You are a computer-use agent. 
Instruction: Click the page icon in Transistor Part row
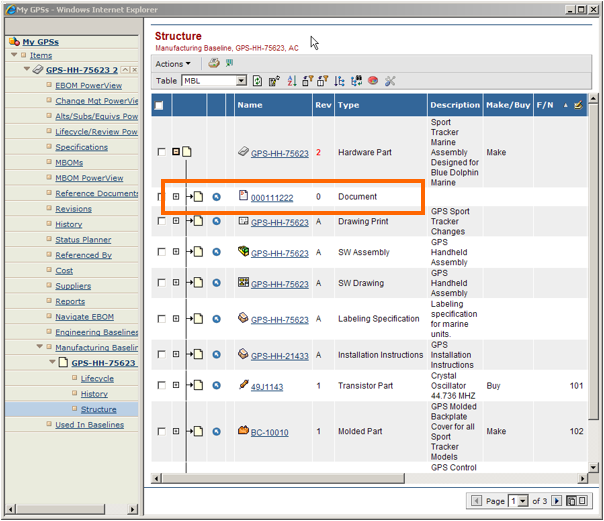(x=198, y=386)
